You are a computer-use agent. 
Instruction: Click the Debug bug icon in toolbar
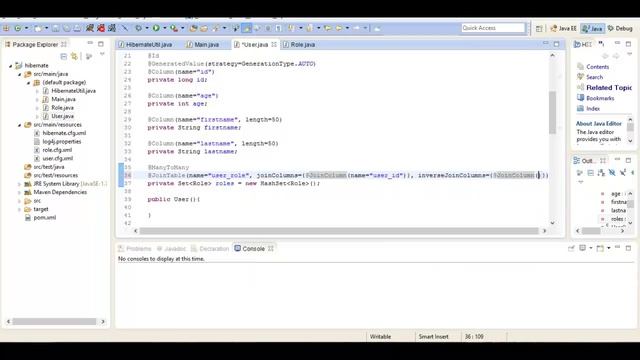click(139, 28)
